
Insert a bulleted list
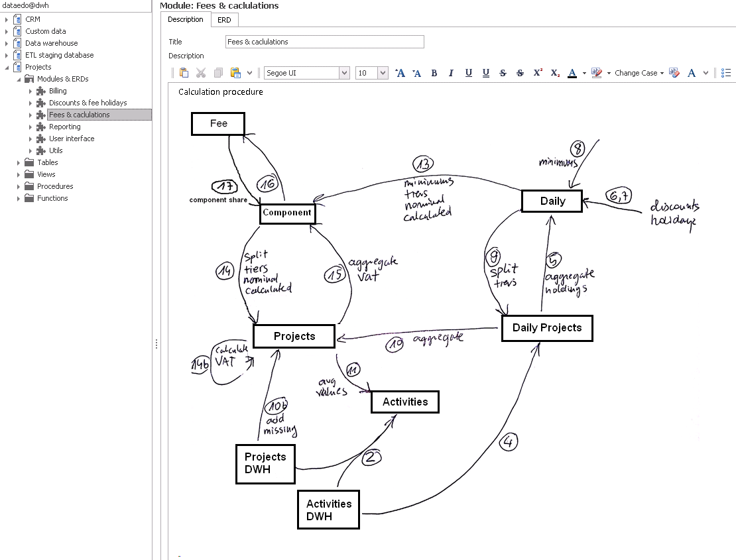tap(726, 73)
